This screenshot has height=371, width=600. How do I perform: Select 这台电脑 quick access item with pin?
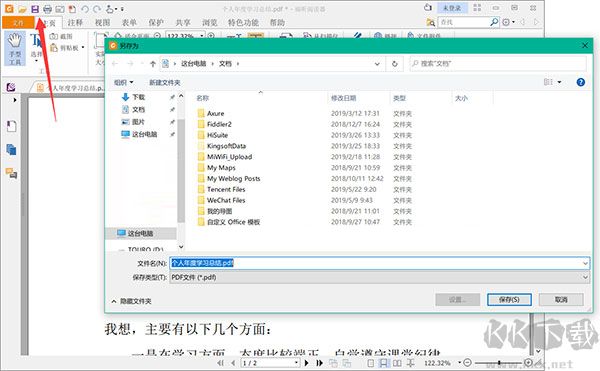click(144, 134)
